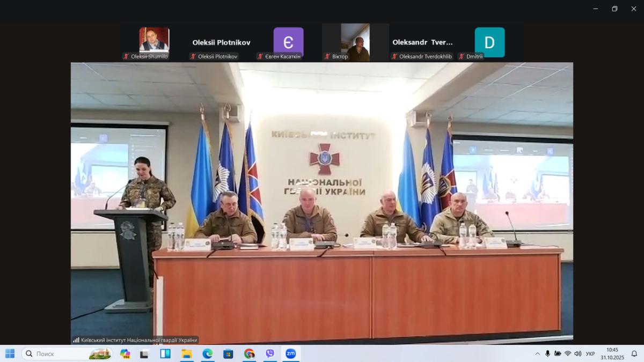Click the microphone icon in the system tray
The width and height of the screenshot is (644, 362).
[547, 354]
